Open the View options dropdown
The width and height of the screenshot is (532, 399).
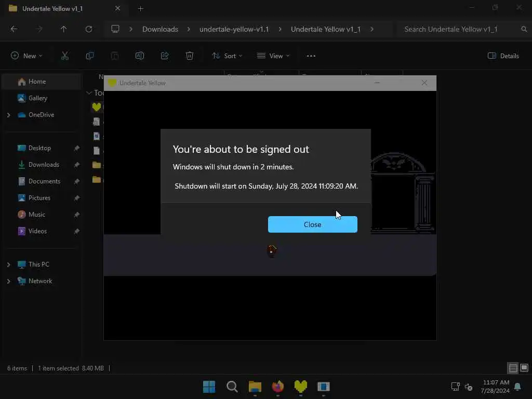click(x=273, y=56)
